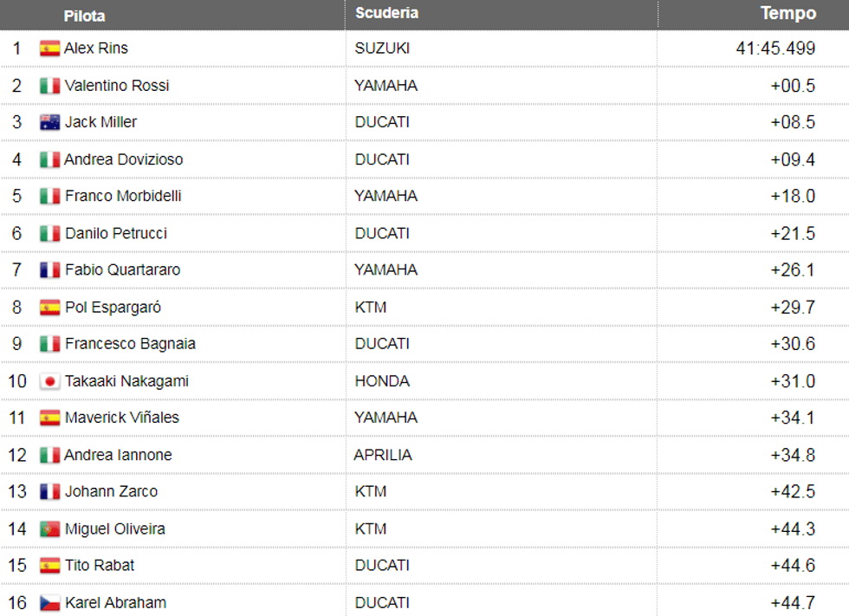Select Johann Zarco's rider name
This screenshot has width=849, height=616.
click(111, 491)
